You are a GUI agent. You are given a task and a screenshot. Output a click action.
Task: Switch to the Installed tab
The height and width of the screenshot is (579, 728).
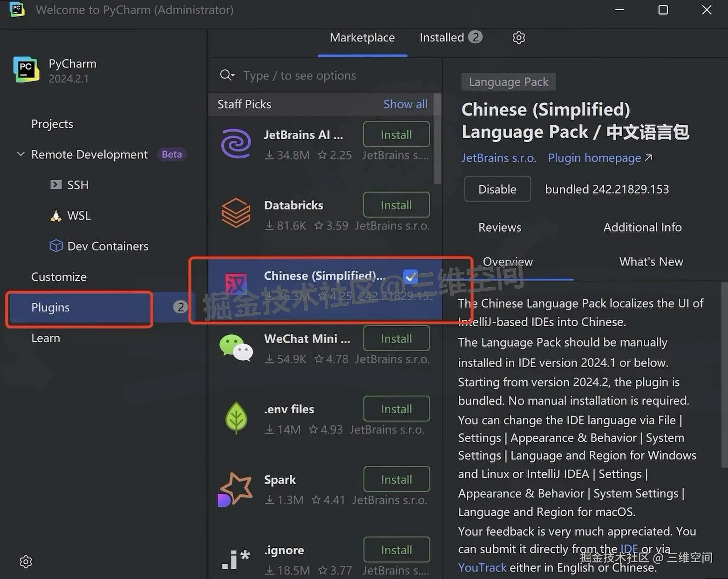442,37
